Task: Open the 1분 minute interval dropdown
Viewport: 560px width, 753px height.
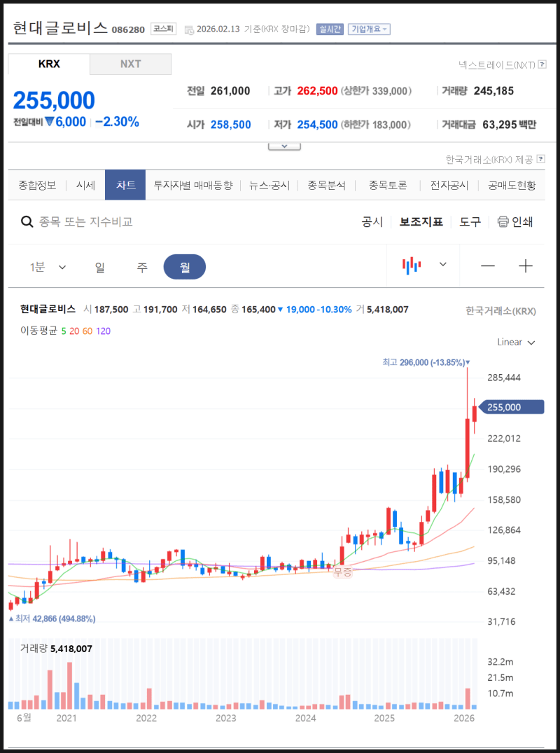Action: coord(48,267)
